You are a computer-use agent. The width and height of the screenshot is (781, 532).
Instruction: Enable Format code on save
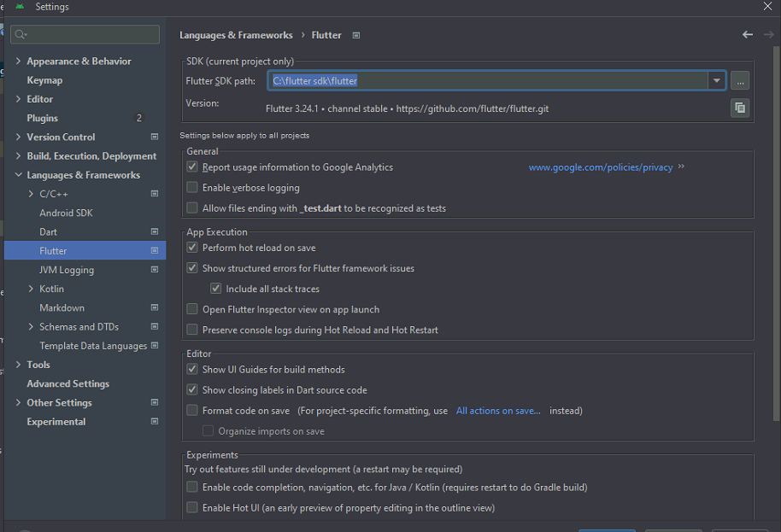pyautogui.click(x=192, y=411)
